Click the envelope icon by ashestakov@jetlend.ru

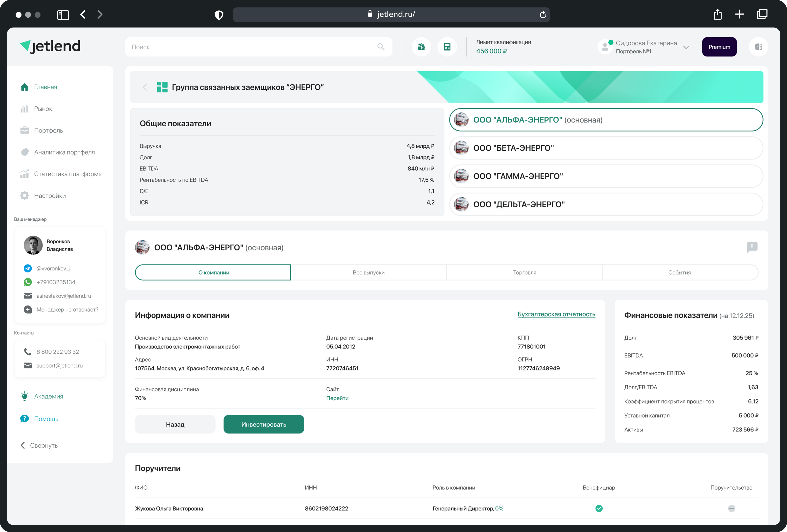28,296
